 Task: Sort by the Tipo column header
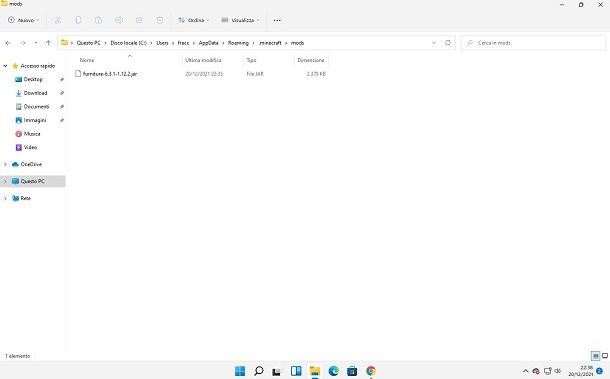pos(251,60)
